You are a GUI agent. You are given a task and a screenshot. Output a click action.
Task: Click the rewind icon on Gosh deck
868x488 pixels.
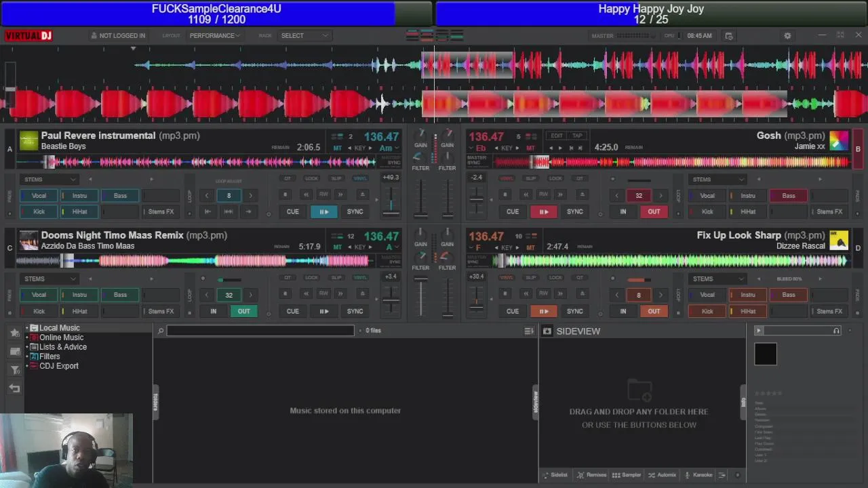click(526, 195)
